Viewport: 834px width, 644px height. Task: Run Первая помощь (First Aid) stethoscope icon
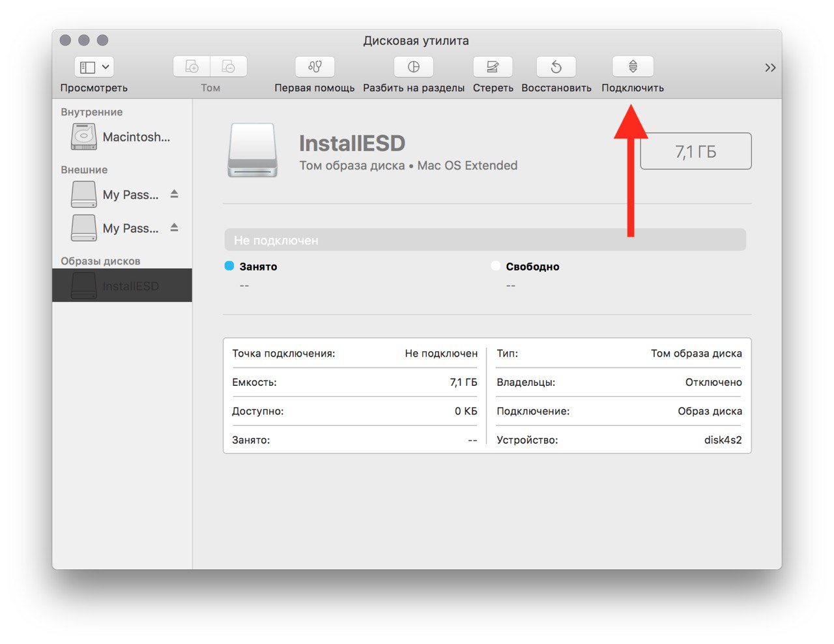[x=315, y=66]
